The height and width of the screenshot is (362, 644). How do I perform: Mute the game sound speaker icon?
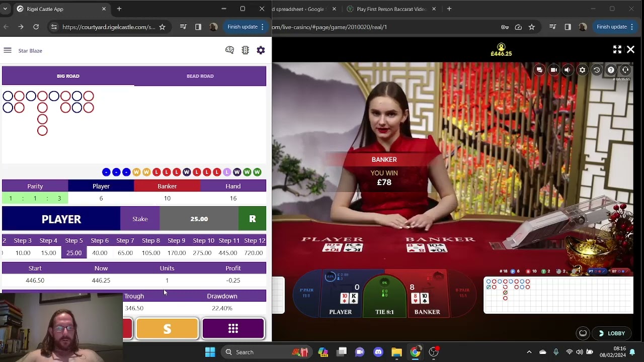click(568, 70)
